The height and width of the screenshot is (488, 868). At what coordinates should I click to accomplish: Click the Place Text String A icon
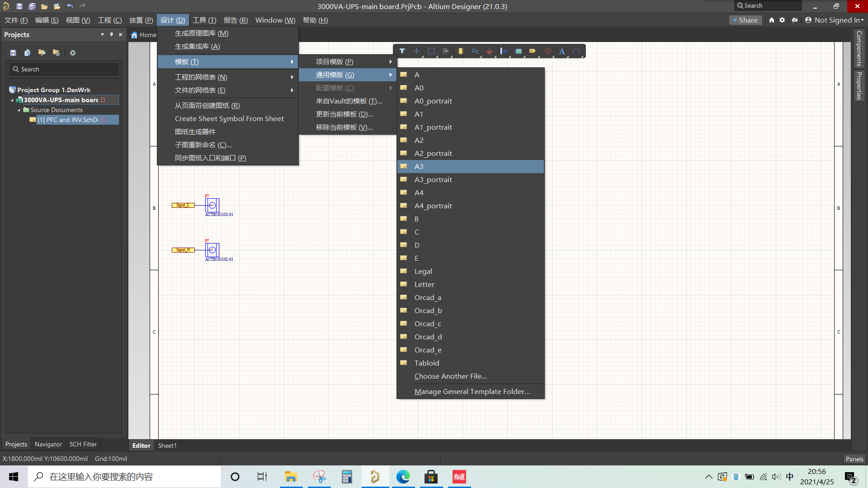[x=562, y=51]
